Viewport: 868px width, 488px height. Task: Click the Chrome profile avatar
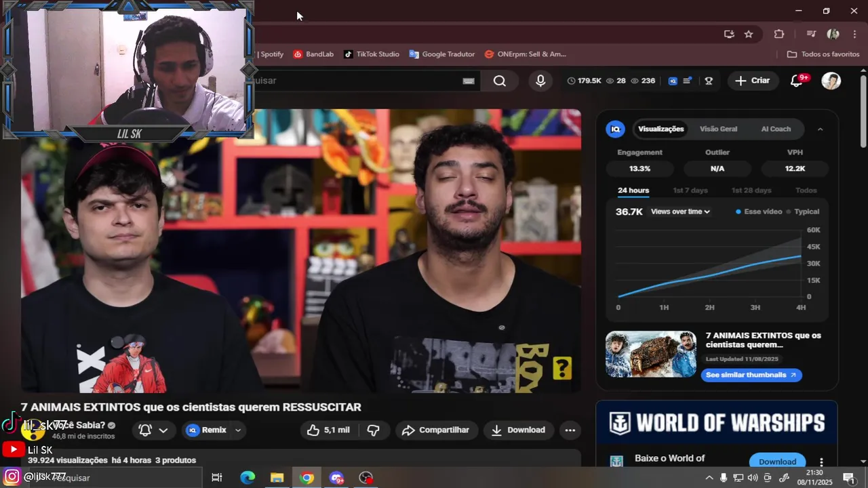[833, 34]
